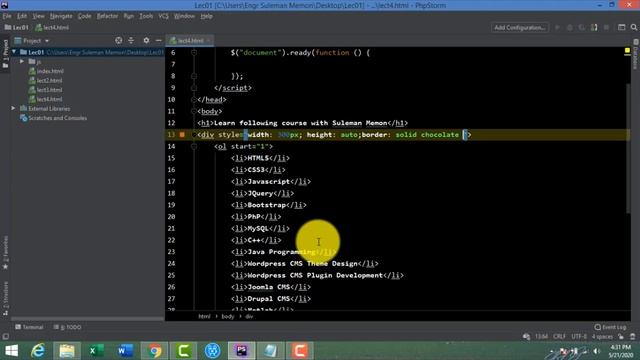Expand the js folder
Screen dimensions: 640x360
[x=22, y=62]
